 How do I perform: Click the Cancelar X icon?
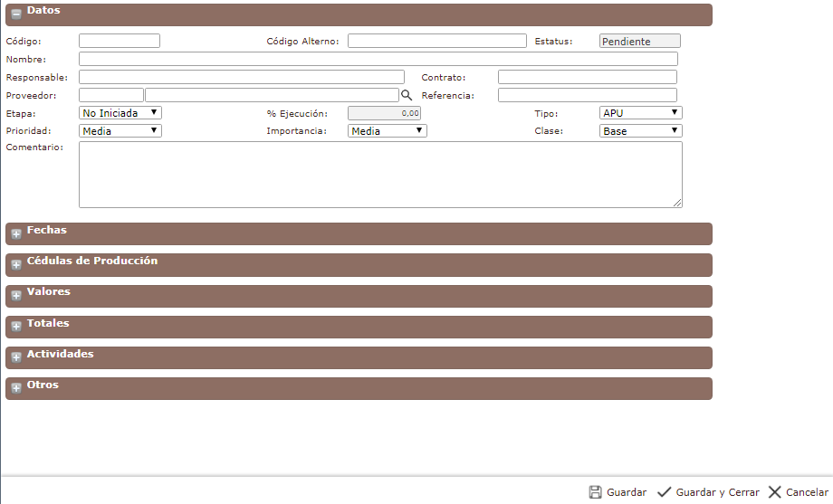774,492
